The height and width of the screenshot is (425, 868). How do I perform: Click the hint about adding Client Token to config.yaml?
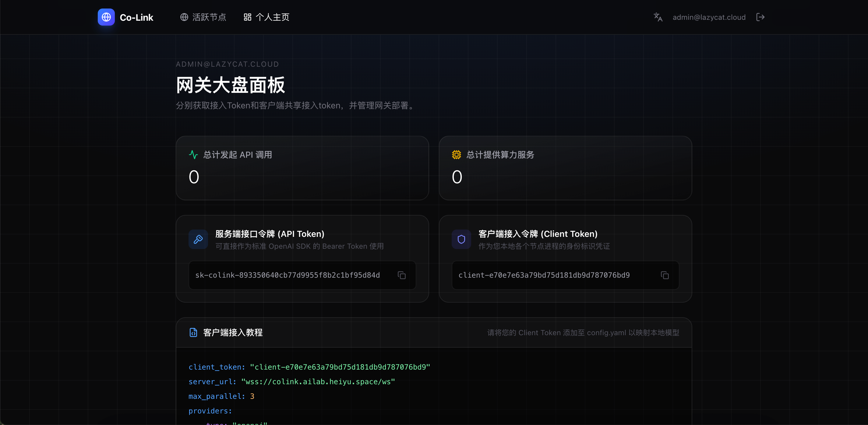point(583,332)
